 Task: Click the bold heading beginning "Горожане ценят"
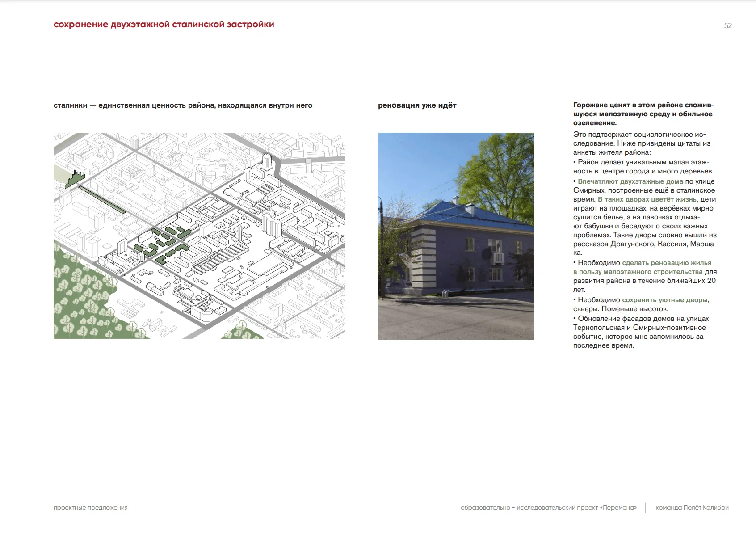coord(643,114)
